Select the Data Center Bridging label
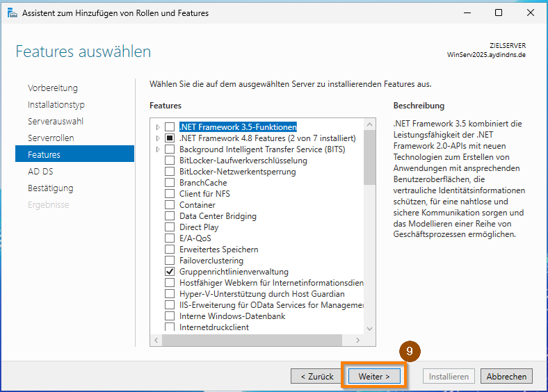The image size is (548, 392). pyautogui.click(x=218, y=216)
